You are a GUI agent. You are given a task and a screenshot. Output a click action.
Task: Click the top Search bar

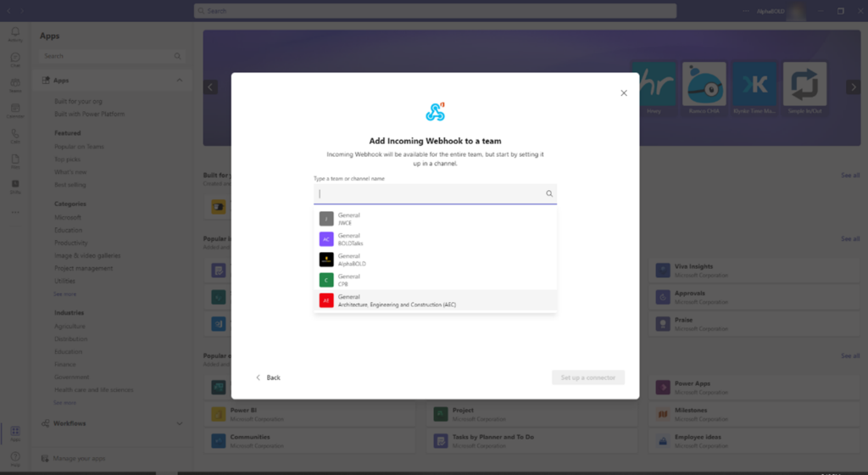pos(435,11)
